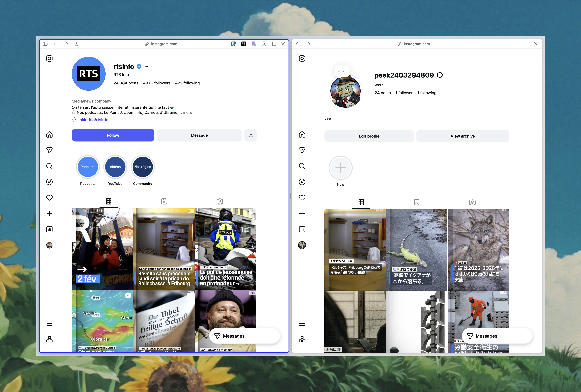Switch to Saved tab on peek profile

[x=417, y=202]
